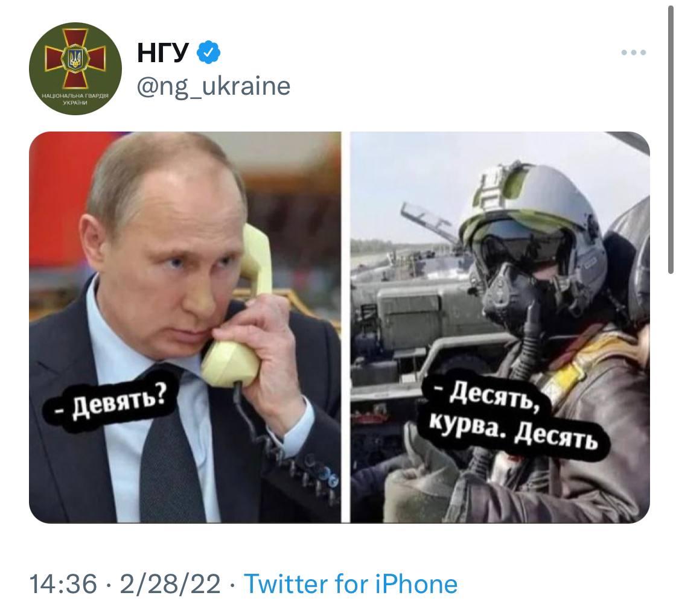Click the avatar's Національна гвардія text
The width and height of the screenshot is (679, 616).
tap(75, 99)
